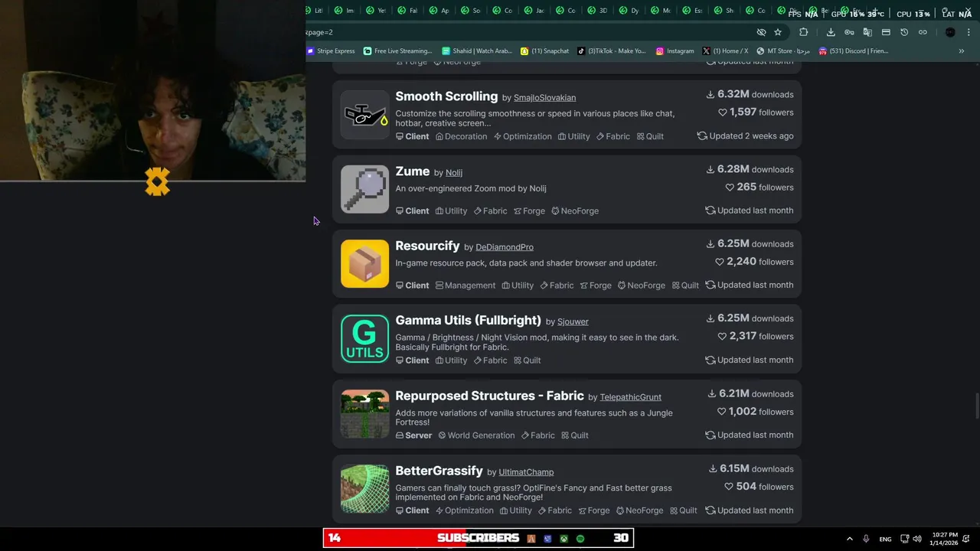The width and height of the screenshot is (980, 551).
Task: Open Repurposed Structures jungle thumbnail
Action: pos(364,413)
